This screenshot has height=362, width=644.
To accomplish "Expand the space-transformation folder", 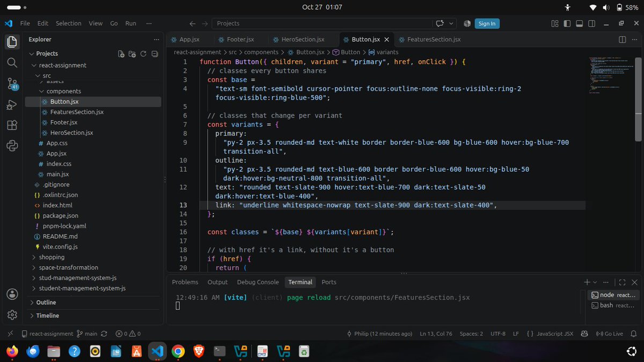I will pyautogui.click(x=68, y=268).
